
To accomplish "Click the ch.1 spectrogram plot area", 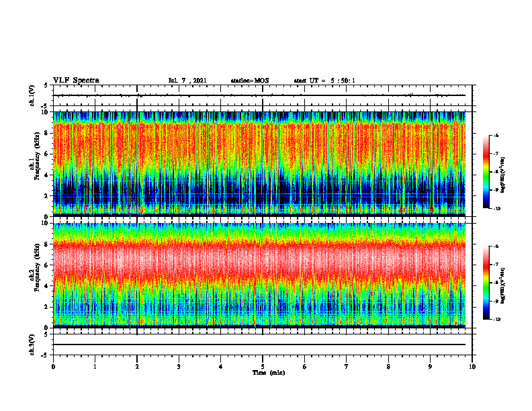I will click(x=259, y=164).
